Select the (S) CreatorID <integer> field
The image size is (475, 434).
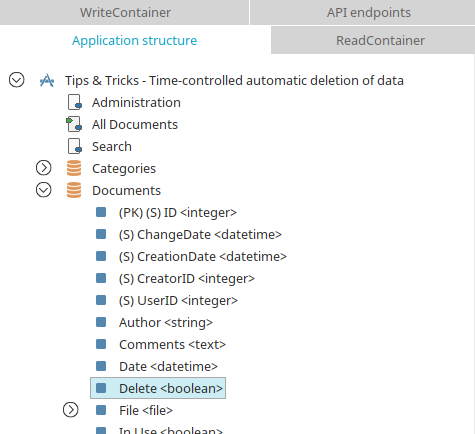click(x=187, y=279)
